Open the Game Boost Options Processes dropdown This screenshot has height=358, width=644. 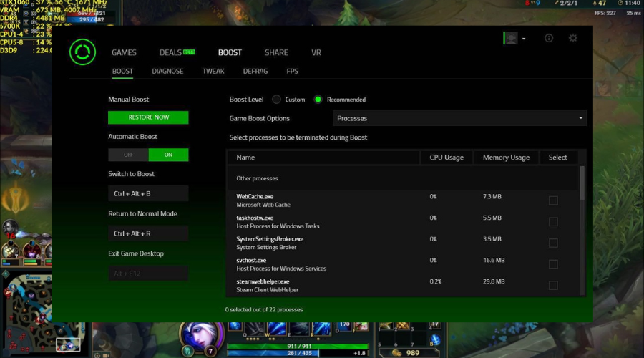[x=459, y=118]
